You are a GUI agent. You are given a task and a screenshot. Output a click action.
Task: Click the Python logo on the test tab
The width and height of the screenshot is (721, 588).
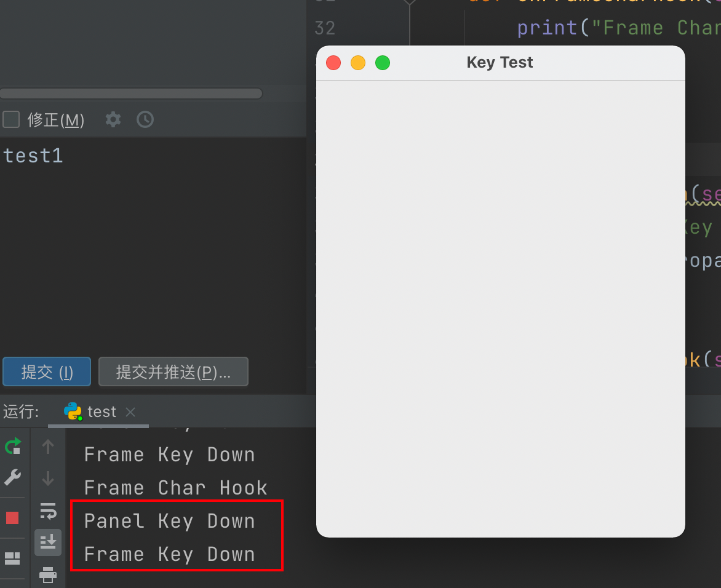[x=74, y=411]
